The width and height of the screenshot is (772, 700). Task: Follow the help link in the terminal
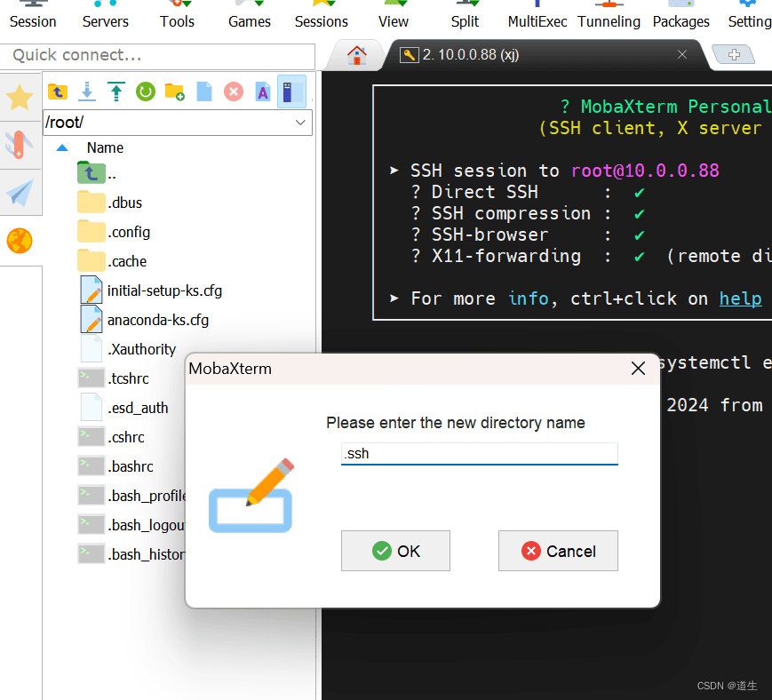coord(741,298)
